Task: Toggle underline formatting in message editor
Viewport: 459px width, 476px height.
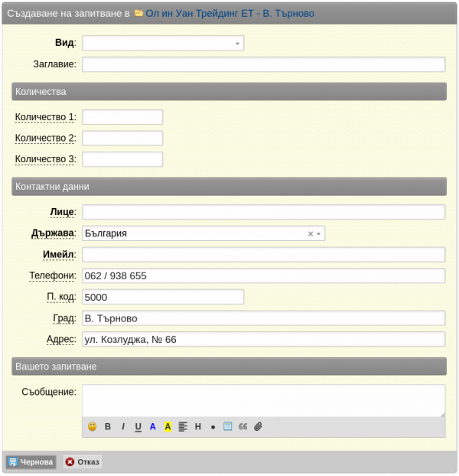Action: 138,427
